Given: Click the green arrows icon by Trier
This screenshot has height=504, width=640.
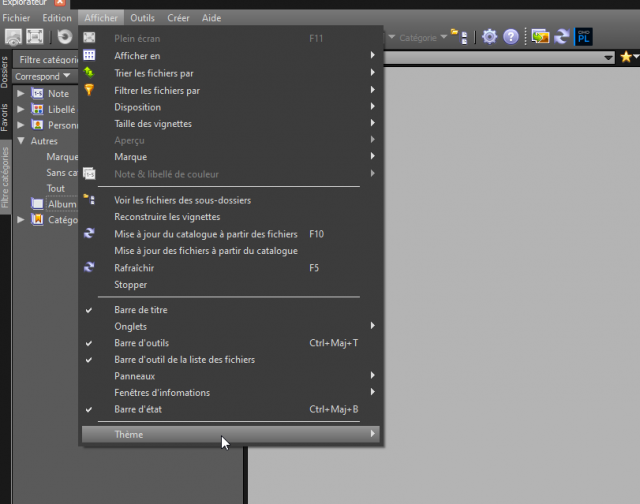Looking at the screenshot, I should pos(89,73).
